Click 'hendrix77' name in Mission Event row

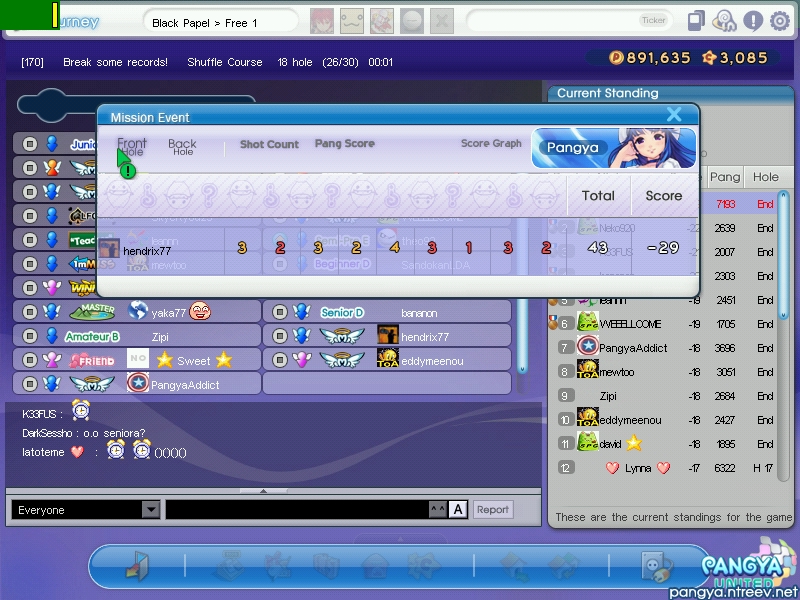(x=147, y=251)
